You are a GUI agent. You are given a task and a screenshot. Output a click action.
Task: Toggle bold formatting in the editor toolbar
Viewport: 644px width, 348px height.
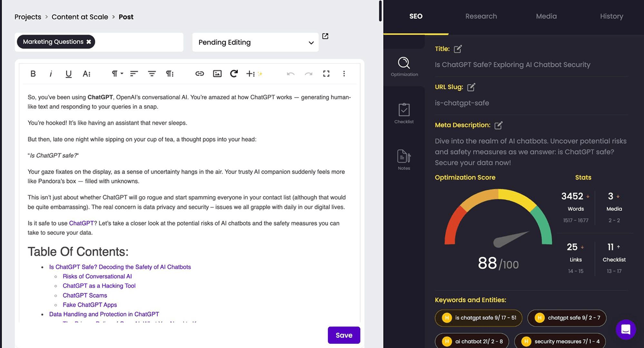pos(33,74)
